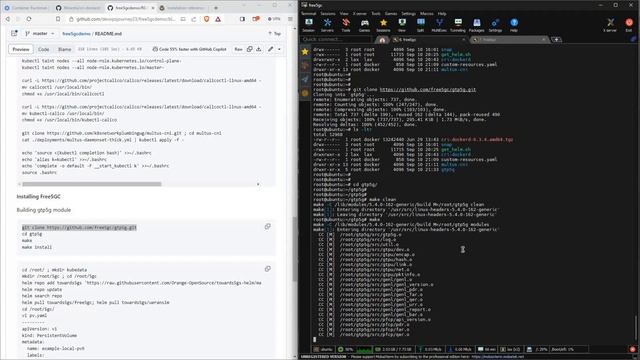Open the Tools toolbar icon in MobaXterm

click(x=346, y=25)
